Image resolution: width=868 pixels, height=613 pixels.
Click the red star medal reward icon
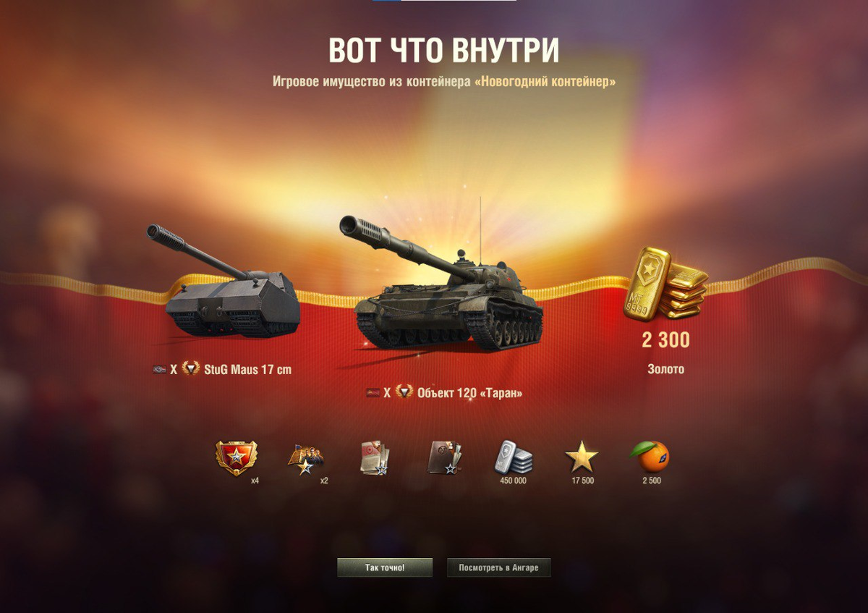coord(237,458)
